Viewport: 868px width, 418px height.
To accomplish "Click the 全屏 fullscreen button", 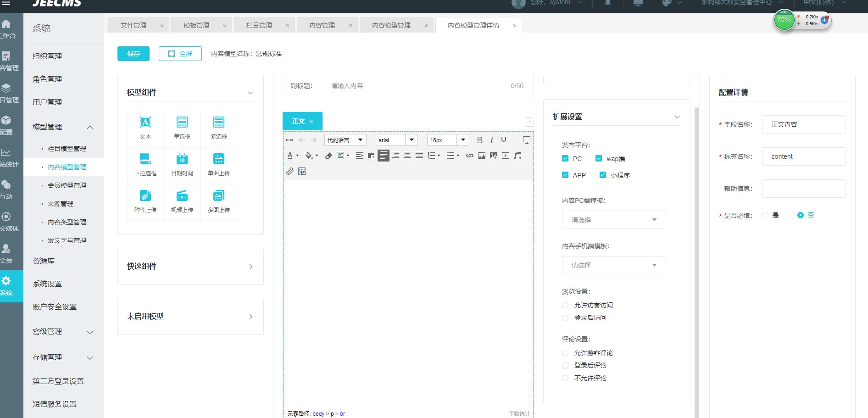I will coord(180,54).
